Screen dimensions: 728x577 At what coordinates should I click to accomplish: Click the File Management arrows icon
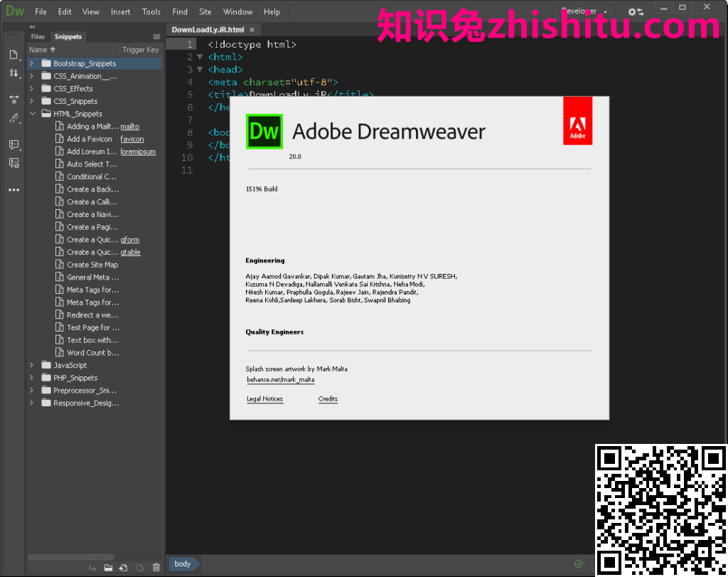14,73
